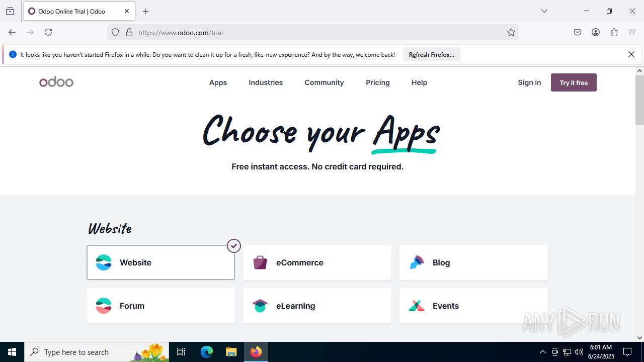Dismiss the Firefox refresh notification

coord(631,54)
